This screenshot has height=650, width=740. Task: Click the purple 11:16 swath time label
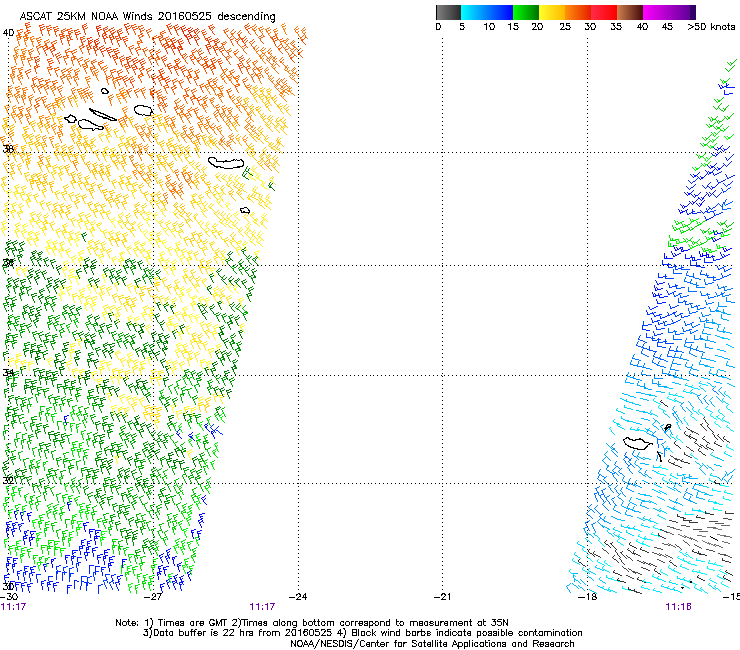678,607
